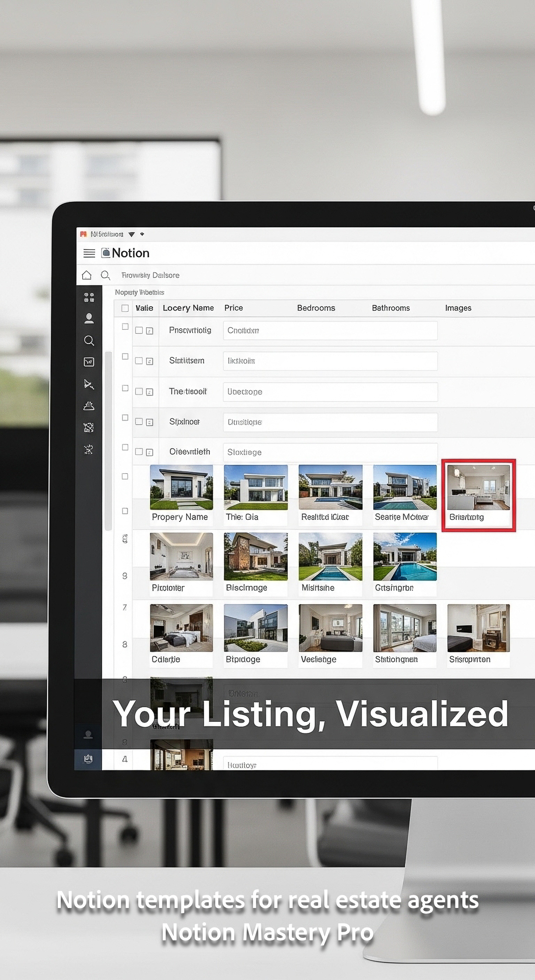Open the sidebar grid apps icon
Screen dimensions: 535x980
(89, 297)
